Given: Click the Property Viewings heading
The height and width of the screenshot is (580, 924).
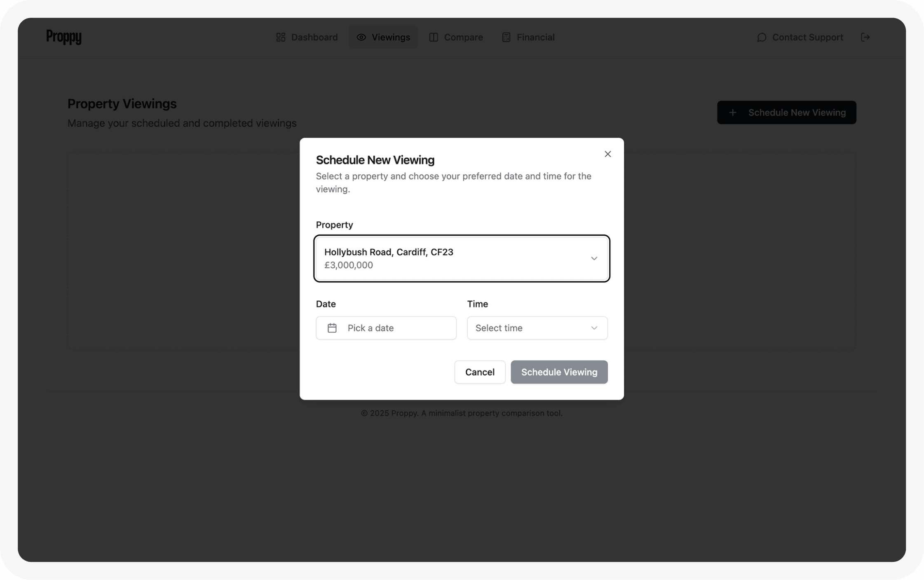Looking at the screenshot, I should pyautogui.click(x=122, y=103).
